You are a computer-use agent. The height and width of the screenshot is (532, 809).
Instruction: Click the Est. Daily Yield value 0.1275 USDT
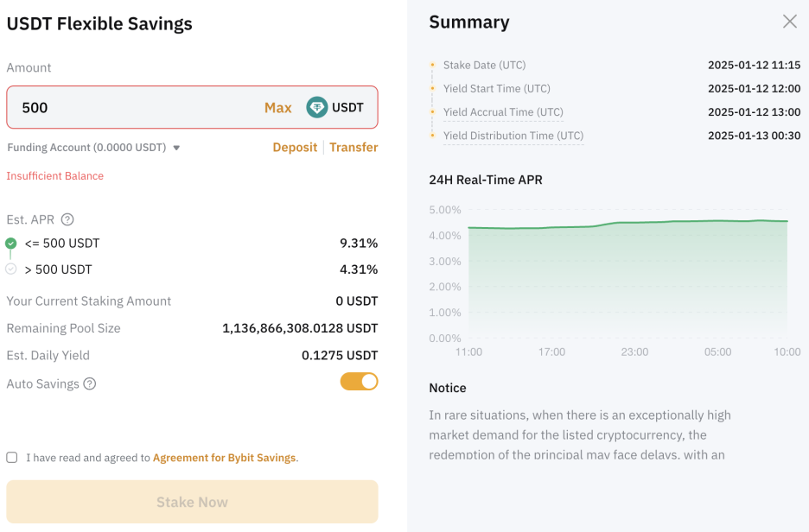(x=340, y=356)
